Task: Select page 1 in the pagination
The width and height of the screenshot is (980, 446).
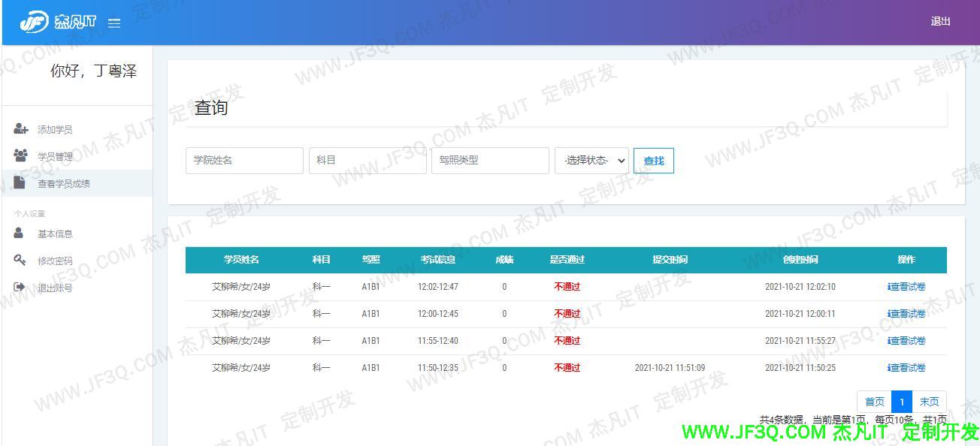Action: [901, 402]
